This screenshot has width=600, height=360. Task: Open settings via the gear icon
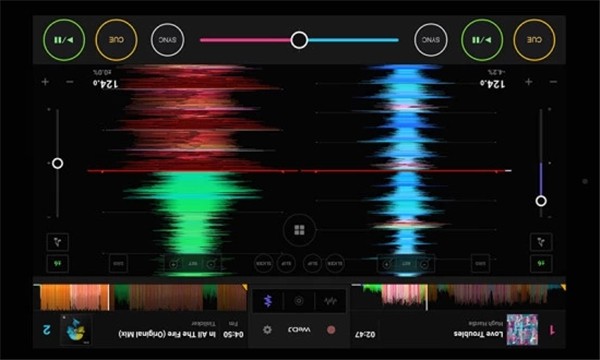pos(267,329)
